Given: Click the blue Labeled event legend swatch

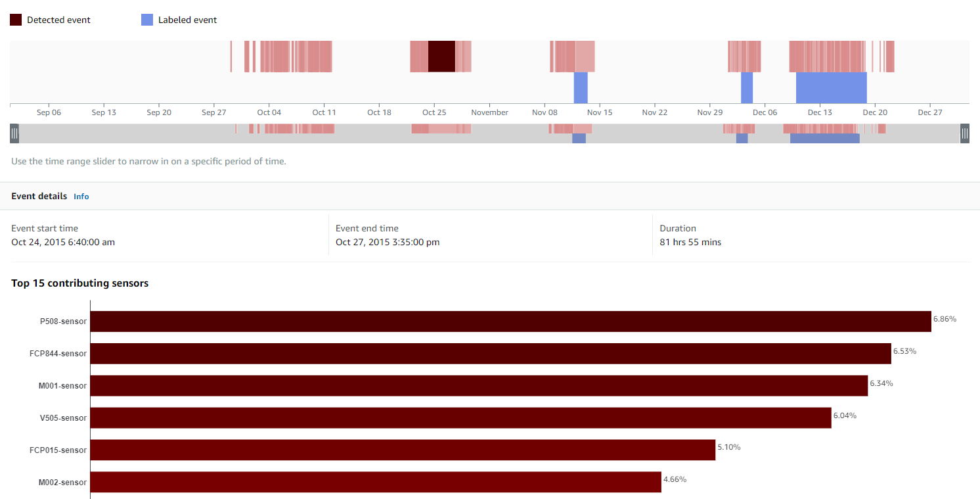Looking at the screenshot, I should tap(147, 20).
